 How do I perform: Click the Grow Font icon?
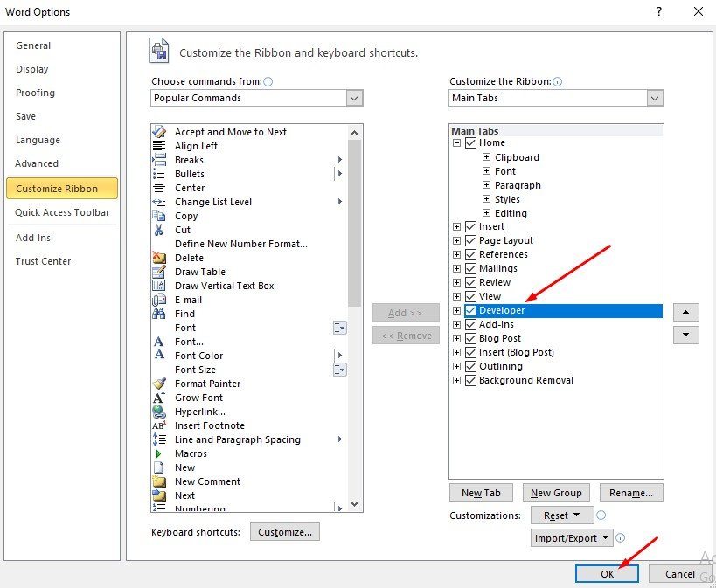(x=159, y=398)
